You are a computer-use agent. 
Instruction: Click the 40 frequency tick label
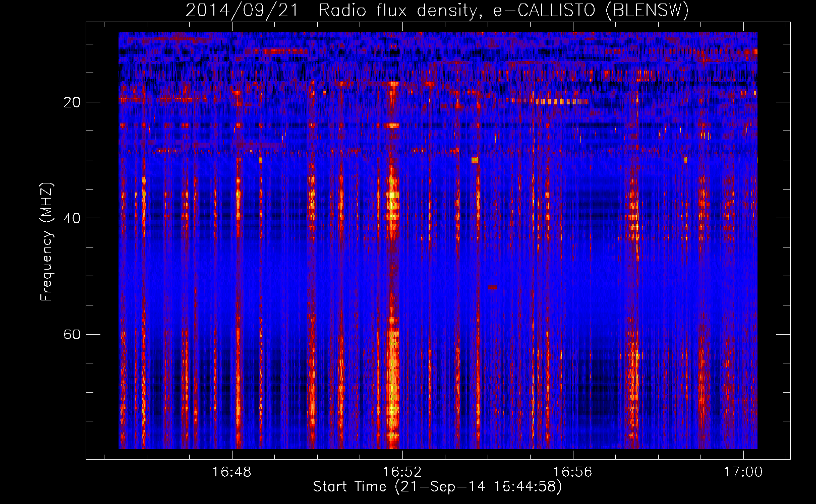click(x=72, y=218)
